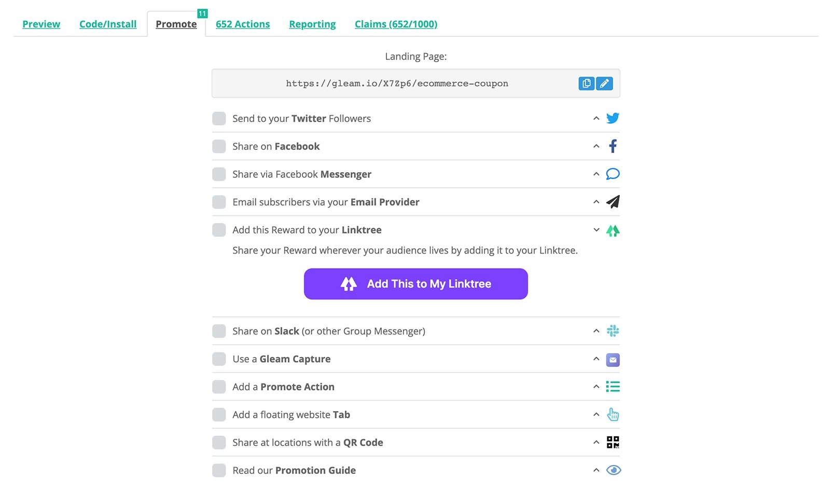Copy the landing page URL

(x=586, y=83)
